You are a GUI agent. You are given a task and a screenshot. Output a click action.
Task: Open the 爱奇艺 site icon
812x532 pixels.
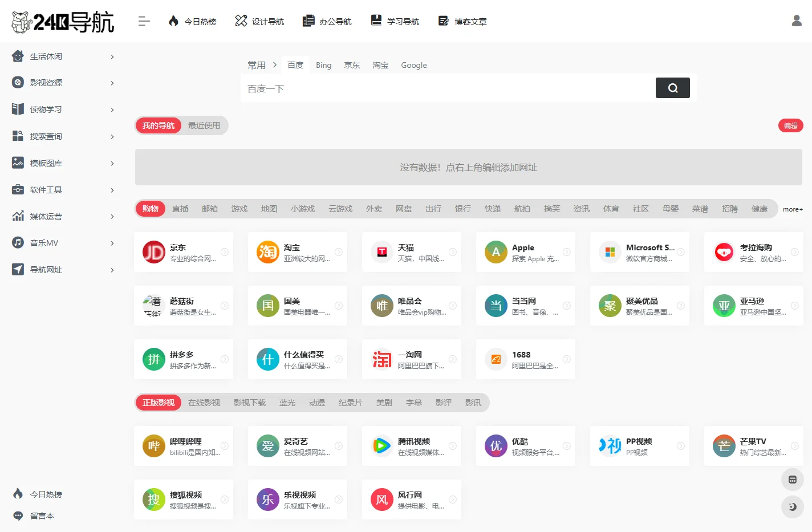tap(267, 446)
